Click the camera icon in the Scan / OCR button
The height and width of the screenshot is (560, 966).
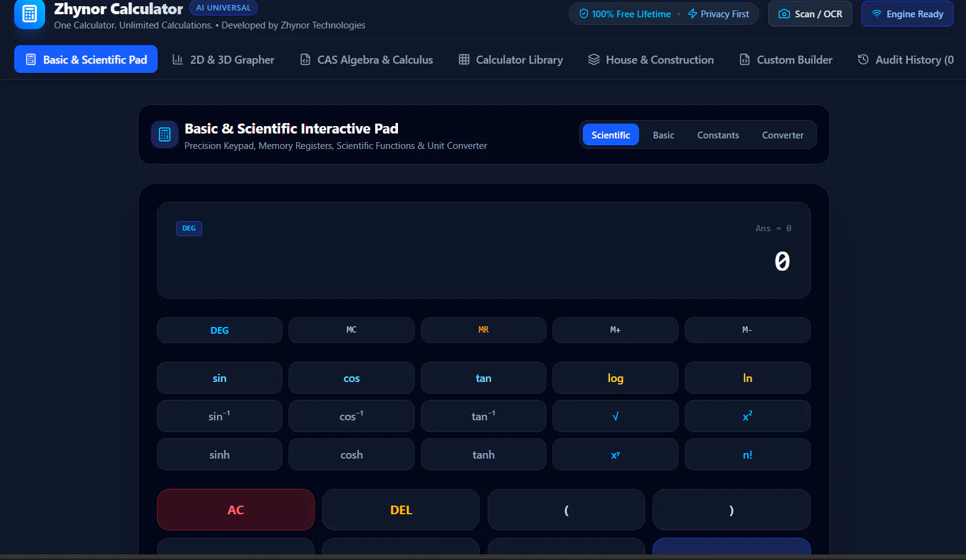click(784, 14)
